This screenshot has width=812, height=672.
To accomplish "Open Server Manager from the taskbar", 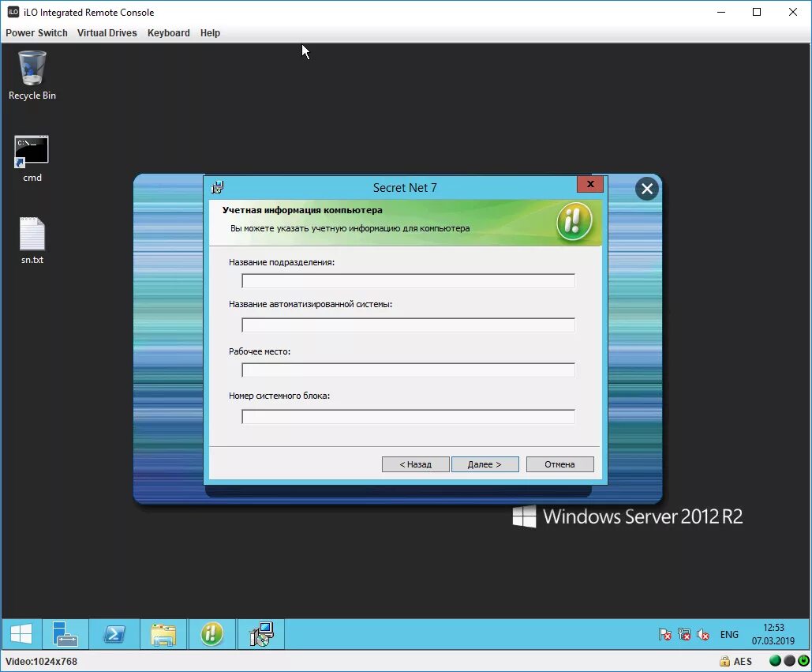I will 65,633.
